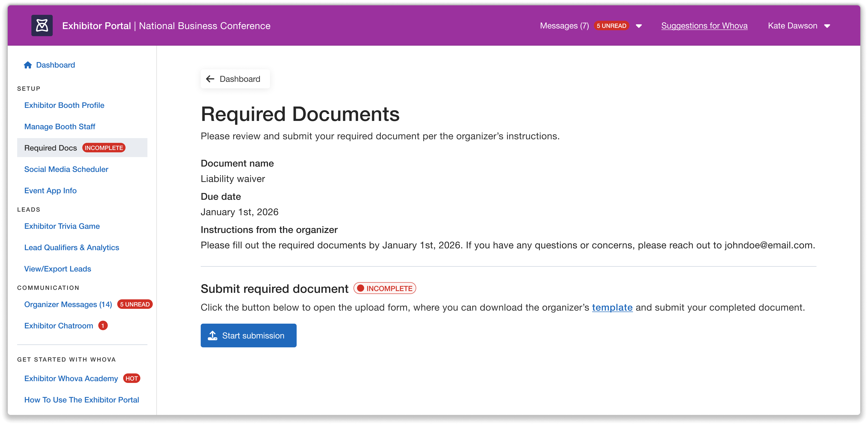Click the 5 UNREAD badge near Organizer Messages

[134, 304]
